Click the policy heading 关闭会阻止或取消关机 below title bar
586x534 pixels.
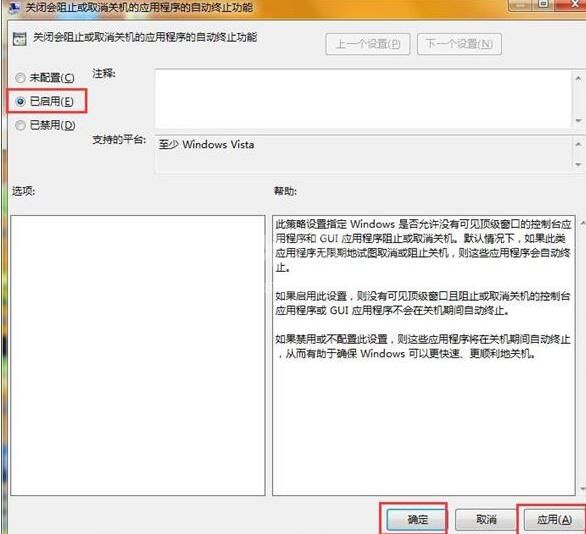[145, 37]
